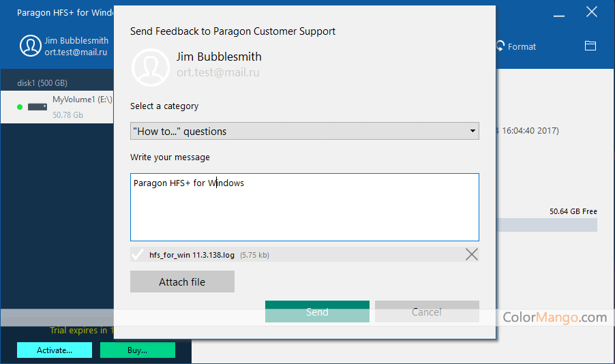
Task: Click the Activate... button
Action: coord(55,350)
